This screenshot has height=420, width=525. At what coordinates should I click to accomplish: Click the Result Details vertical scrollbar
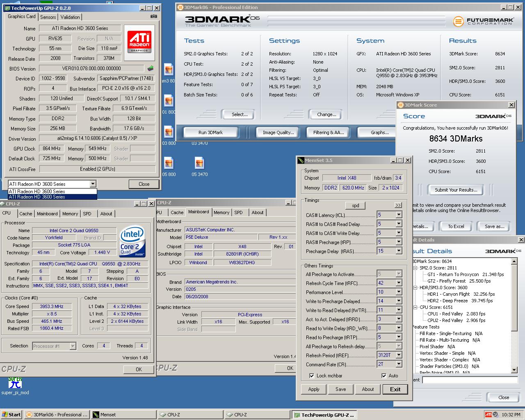514,316
